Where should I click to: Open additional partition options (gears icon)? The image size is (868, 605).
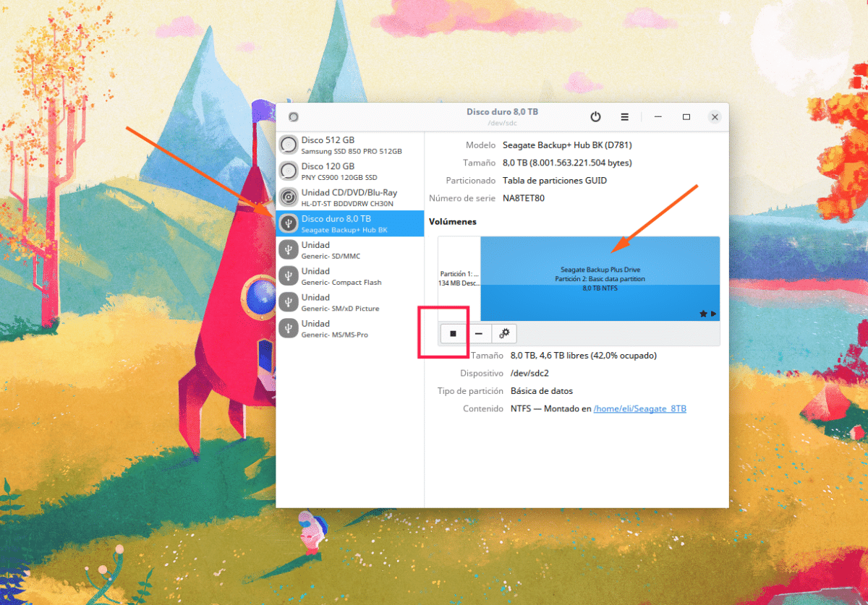click(x=504, y=333)
